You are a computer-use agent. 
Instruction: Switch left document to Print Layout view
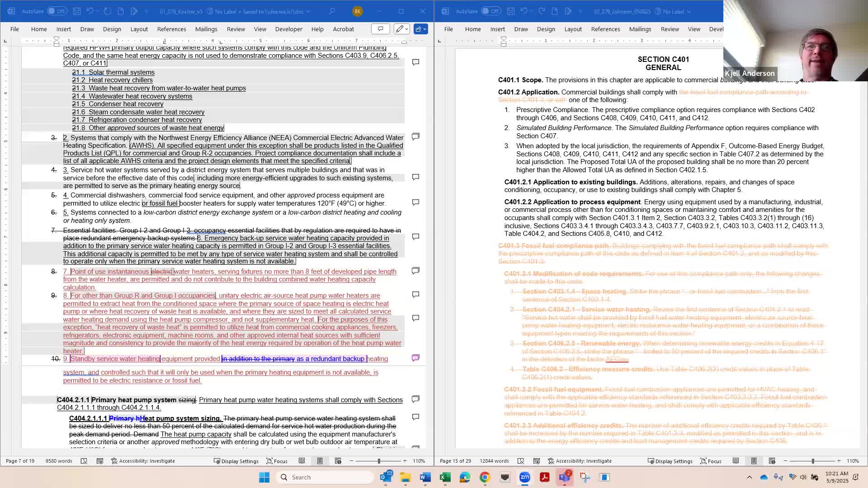tap(320, 461)
